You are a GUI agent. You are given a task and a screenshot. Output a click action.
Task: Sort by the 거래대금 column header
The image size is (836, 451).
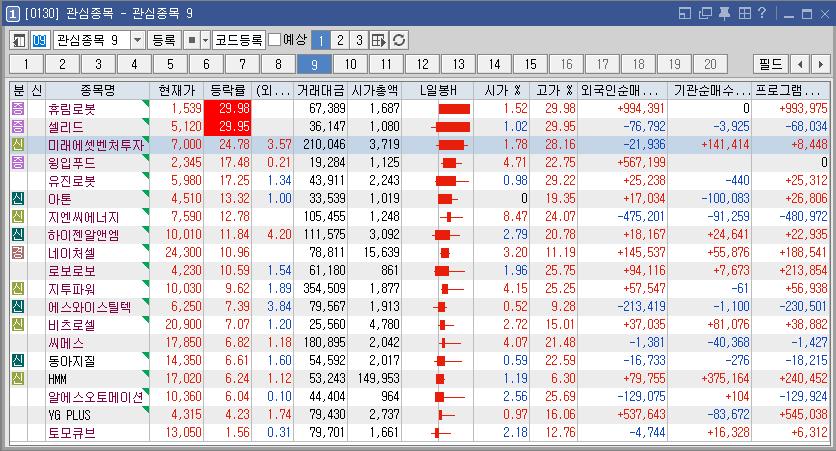point(321,90)
